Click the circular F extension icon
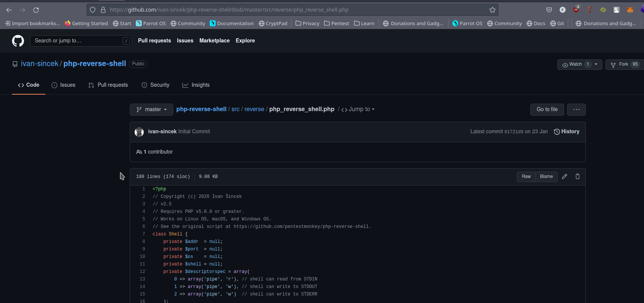The image size is (644, 303). tap(563, 10)
